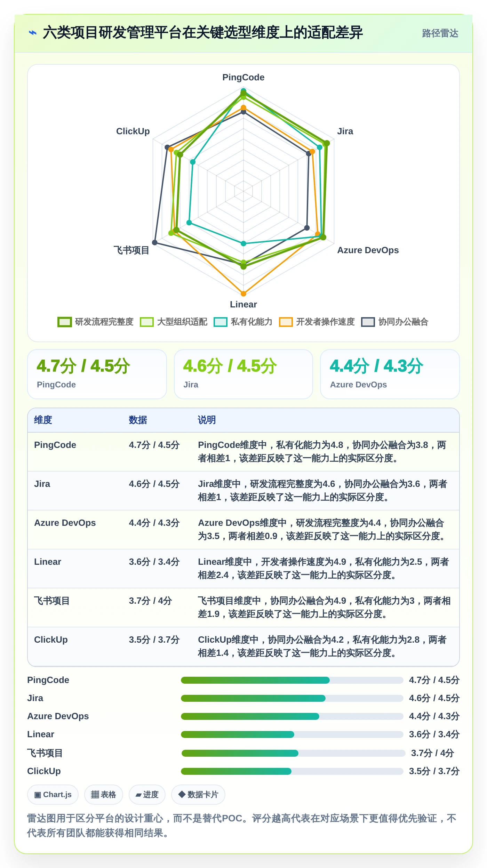
Task: Click the Azure DevOps progress bar
Action: click(292, 716)
